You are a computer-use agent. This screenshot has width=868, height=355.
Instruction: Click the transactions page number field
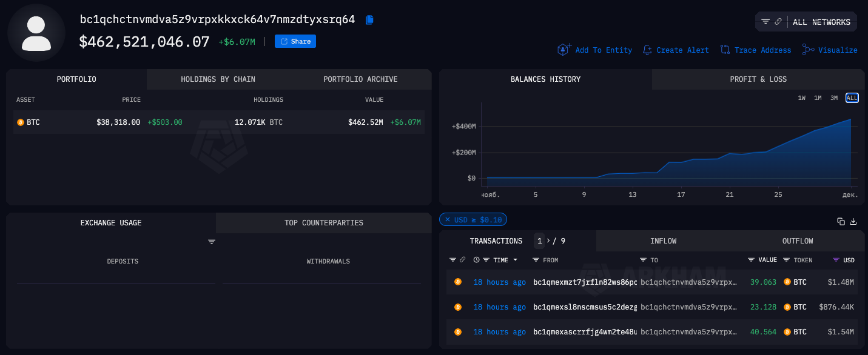coord(539,241)
